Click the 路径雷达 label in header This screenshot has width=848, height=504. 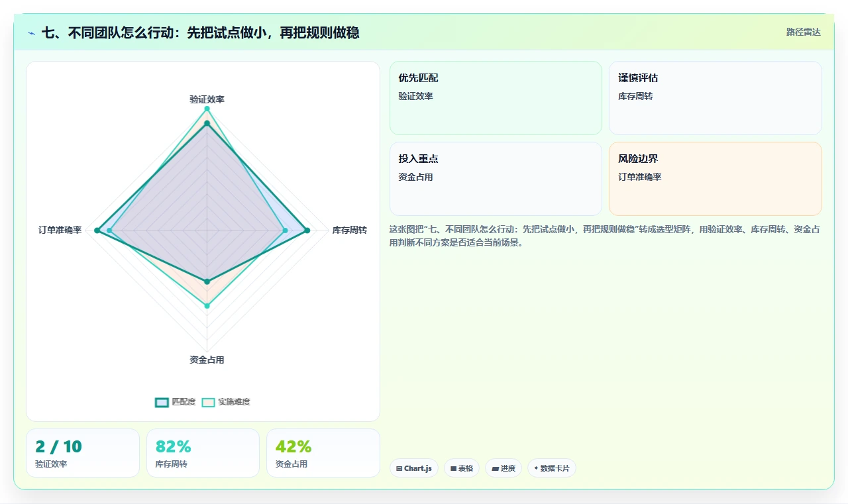[x=803, y=32]
